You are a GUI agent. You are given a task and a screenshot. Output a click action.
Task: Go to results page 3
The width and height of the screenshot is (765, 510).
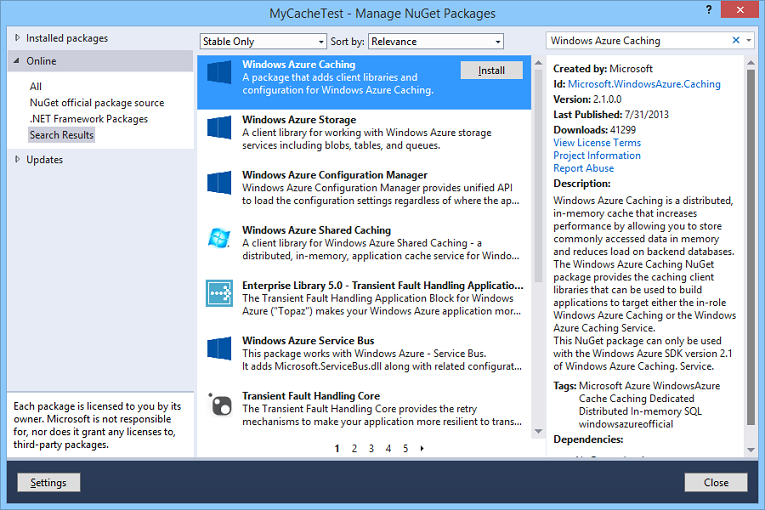[x=371, y=448]
